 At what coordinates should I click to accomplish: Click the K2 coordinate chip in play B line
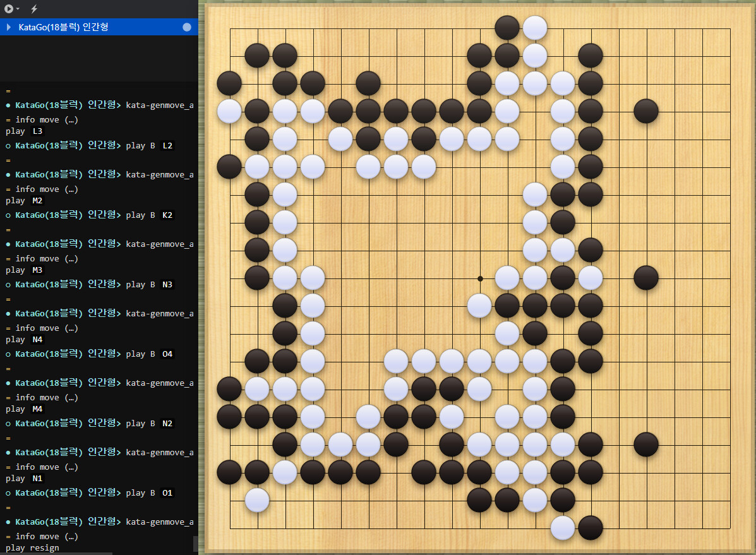167,215
